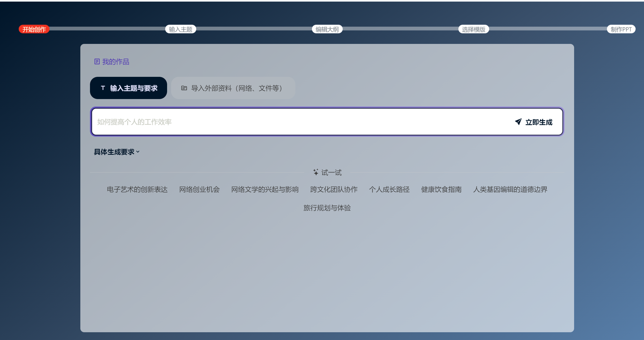Click the folder icon for 导入外部资料
This screenshot has width=644, height=340.
184,88
